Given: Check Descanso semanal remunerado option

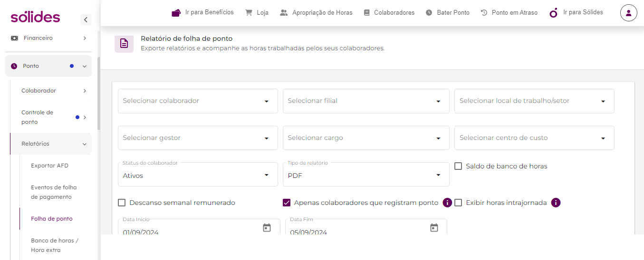Looking at the screenshot, I should [x=122, y=203].
